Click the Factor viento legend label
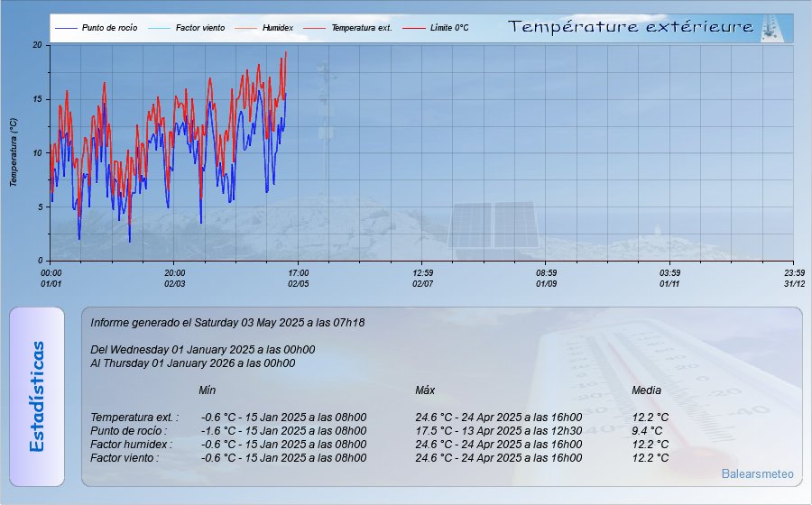 200,28
